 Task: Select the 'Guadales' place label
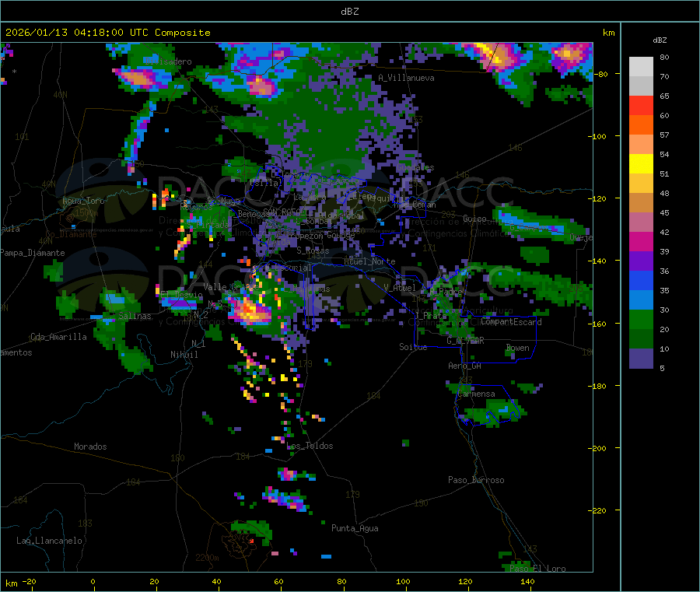click(415, 167)
